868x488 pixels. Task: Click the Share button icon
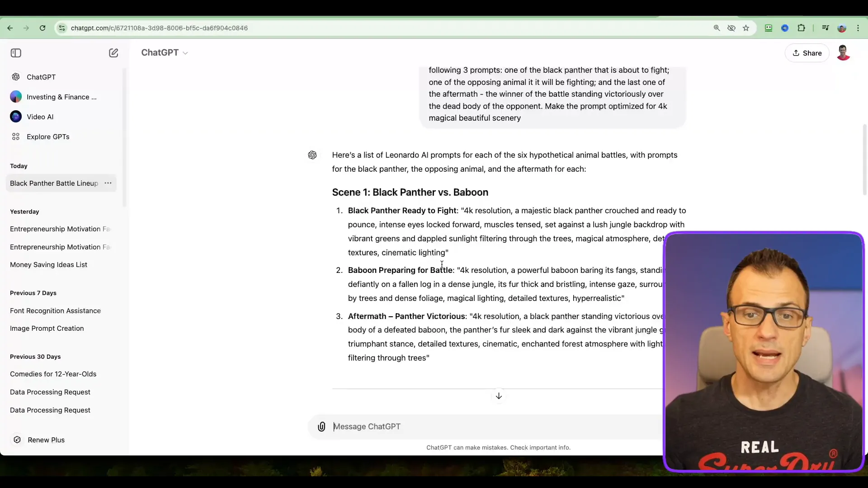797,53
